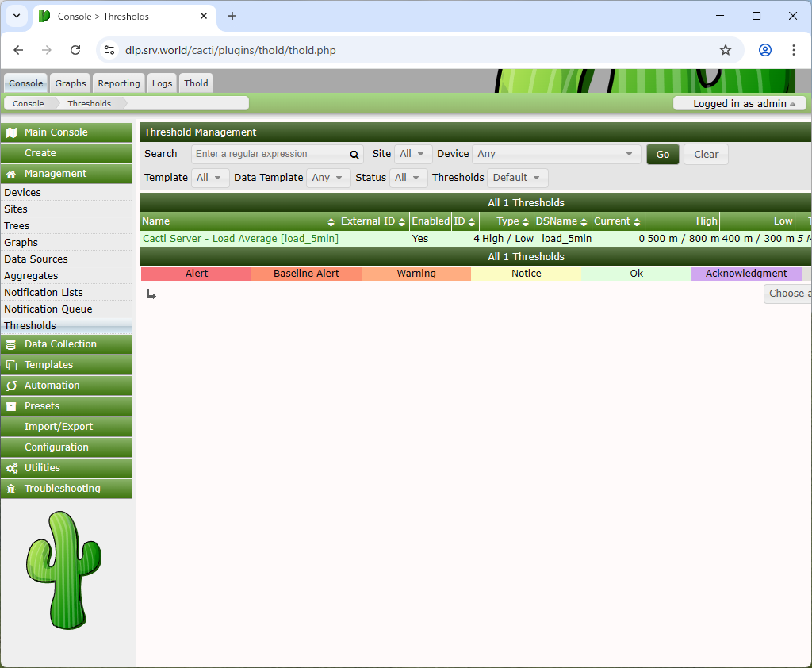Bookmark this page with star icon
The width and height of the screenshot is (812, 668).
click(x=725, y=50)
